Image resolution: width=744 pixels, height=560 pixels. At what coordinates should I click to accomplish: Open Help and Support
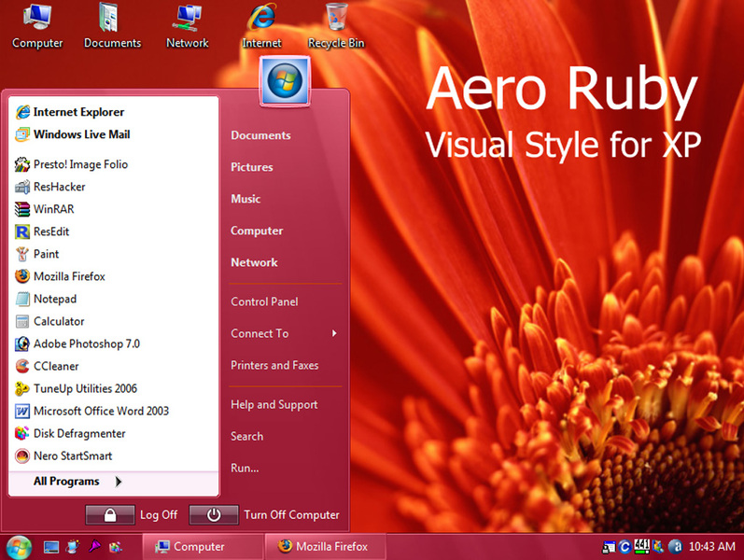pos(274,405)
